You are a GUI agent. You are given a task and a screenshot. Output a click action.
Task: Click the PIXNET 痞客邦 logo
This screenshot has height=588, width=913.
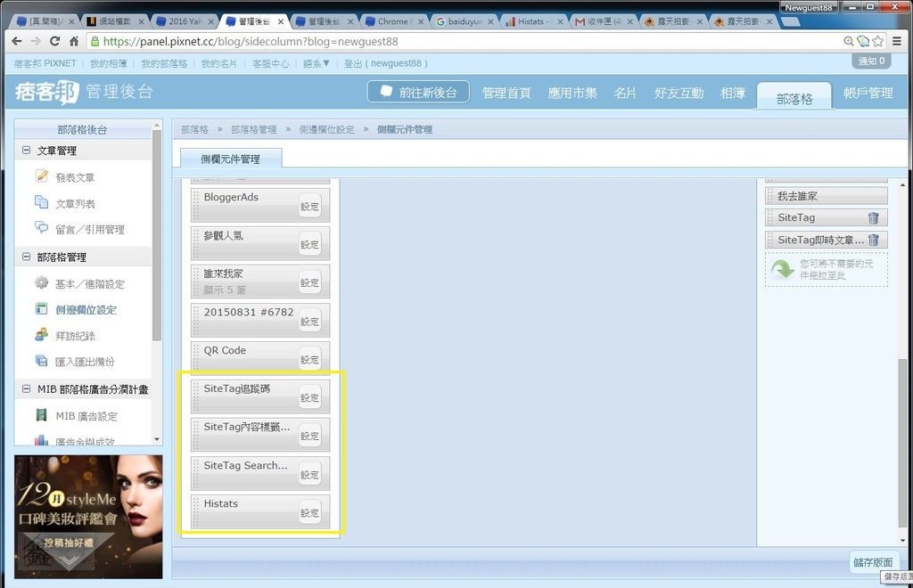point(47,92)
